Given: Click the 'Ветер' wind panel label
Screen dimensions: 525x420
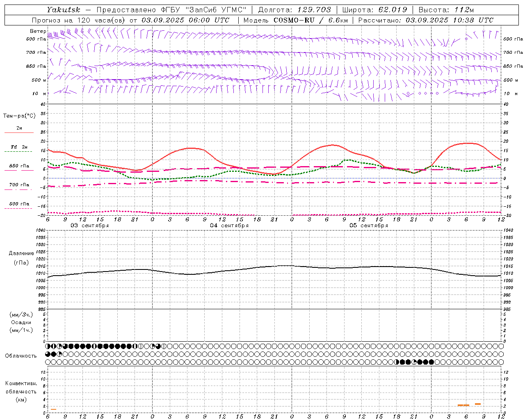Looking at the screenshot, I should 38,31.
